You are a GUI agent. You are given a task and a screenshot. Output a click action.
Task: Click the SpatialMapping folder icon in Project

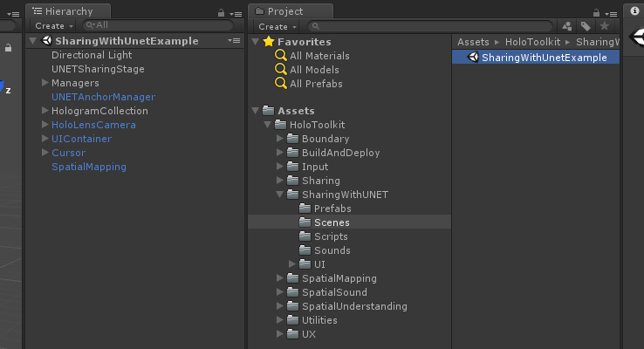293,278
